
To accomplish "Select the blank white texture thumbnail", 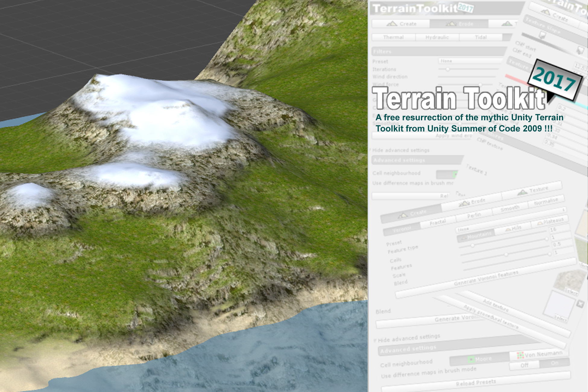I will pyautogui.click(x=559, y=306).
